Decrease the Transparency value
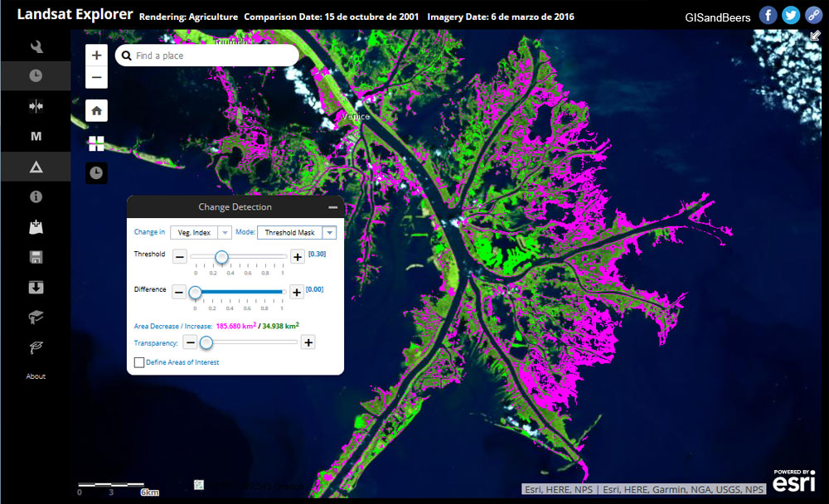 (191, 342)
